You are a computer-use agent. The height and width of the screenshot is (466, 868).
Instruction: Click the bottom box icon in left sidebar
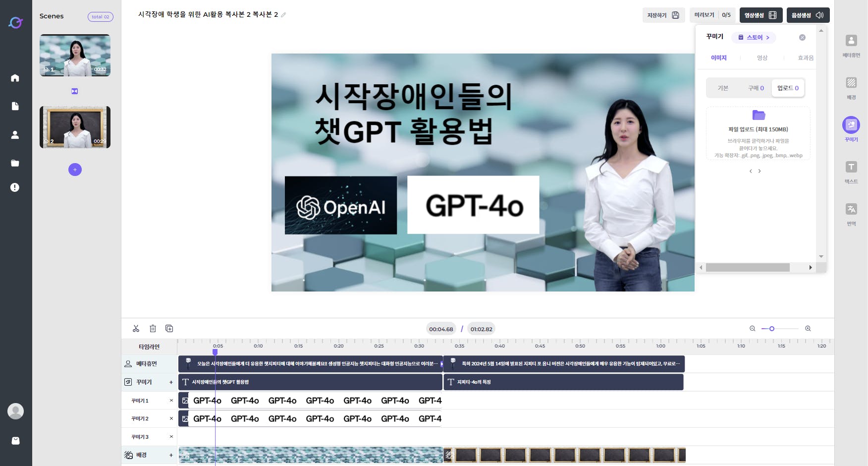[x=16, y=441]
